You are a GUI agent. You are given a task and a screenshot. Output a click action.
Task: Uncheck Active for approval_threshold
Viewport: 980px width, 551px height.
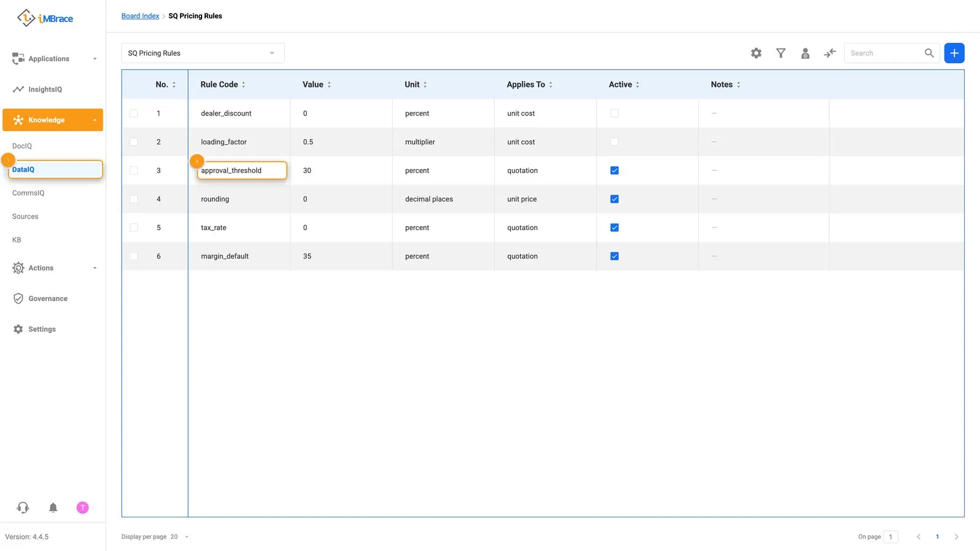(614, 170)
